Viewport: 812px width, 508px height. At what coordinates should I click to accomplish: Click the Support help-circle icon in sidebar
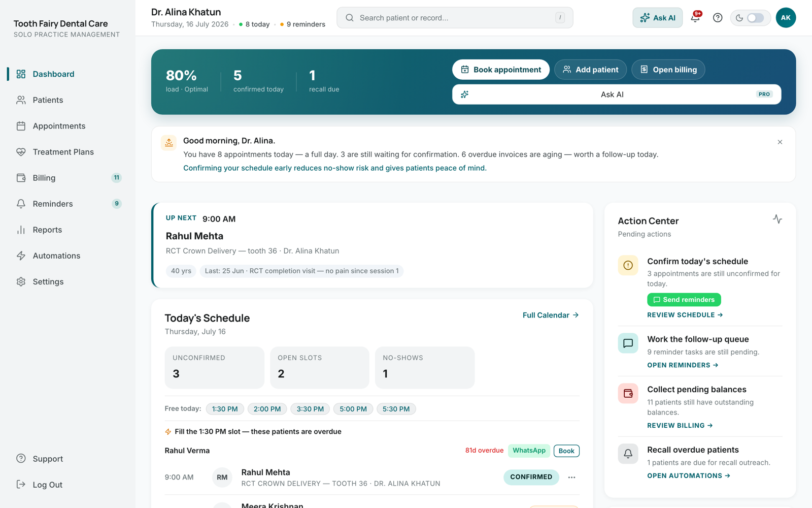(21, 458)
